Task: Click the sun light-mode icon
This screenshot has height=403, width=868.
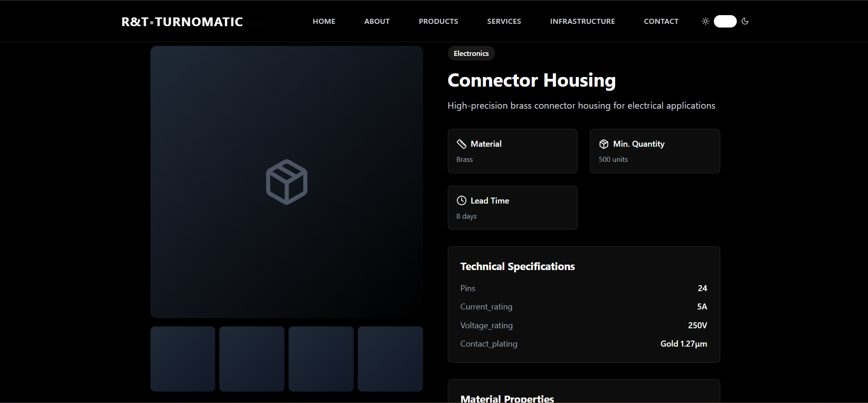Action: [x=706, y=21]
